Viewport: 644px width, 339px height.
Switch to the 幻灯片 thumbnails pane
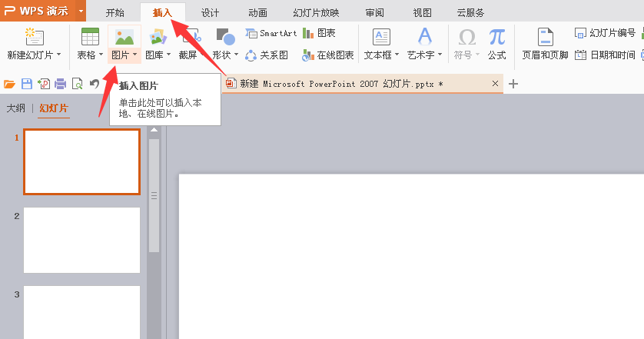coord(54,108)
